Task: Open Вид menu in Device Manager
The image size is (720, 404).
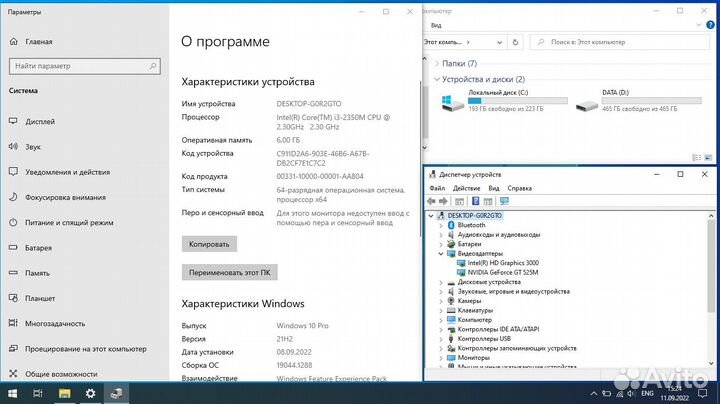Action: coord(494,188)
